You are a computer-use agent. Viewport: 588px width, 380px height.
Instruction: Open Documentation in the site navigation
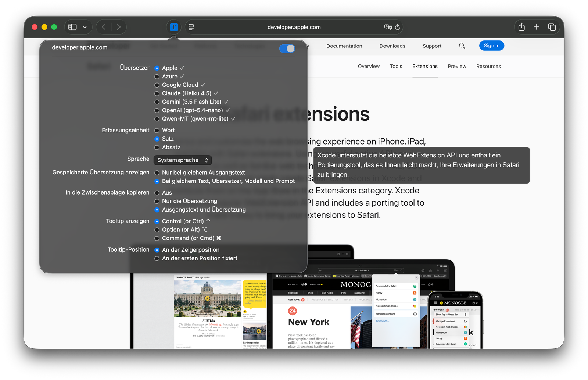coord(344,46)
